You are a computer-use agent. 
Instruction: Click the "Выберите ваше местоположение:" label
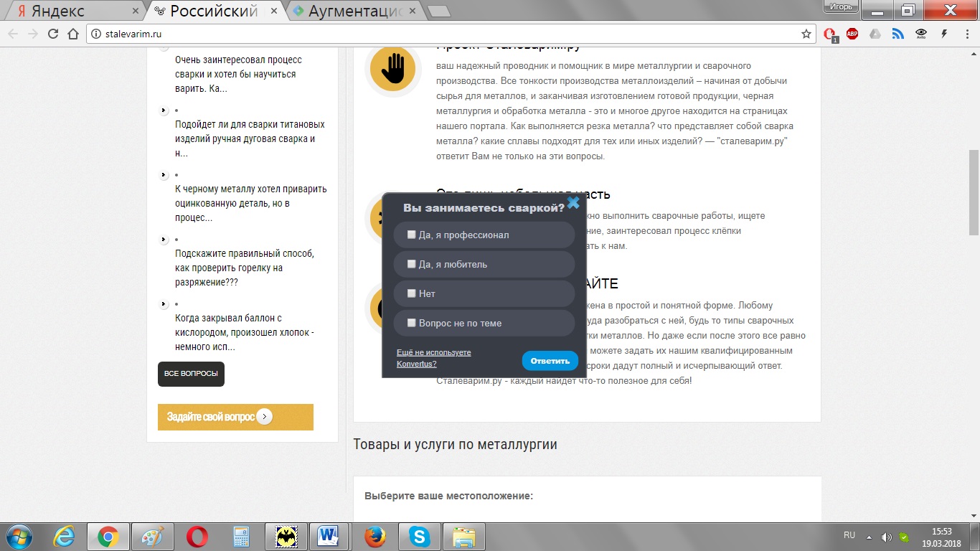448,496
